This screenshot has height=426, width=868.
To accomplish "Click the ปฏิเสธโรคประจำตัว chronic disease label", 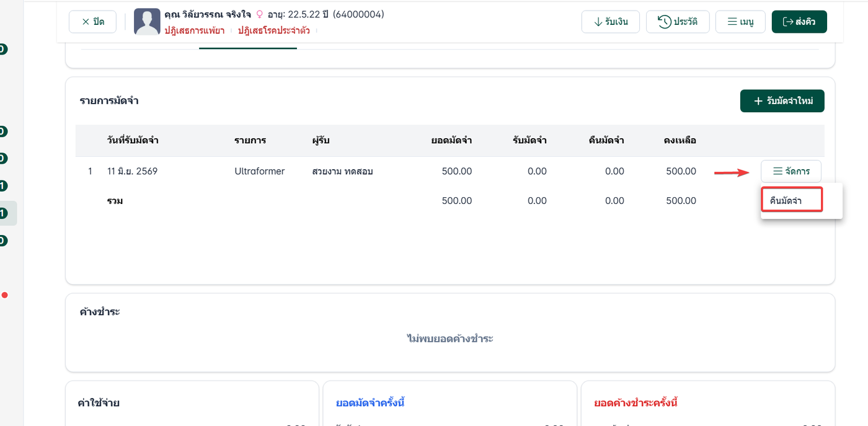I will tap(274, 30).
